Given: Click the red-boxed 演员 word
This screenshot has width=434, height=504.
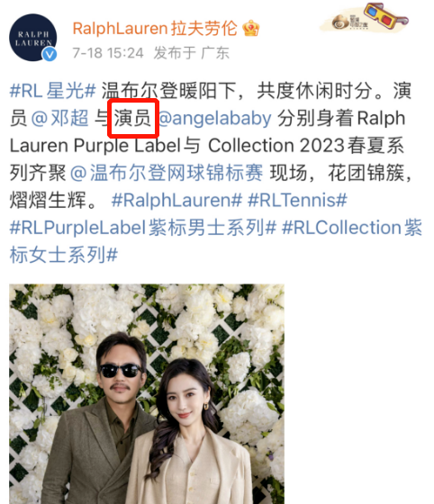Looking at the screenshot, I should (x=132, y=118).
